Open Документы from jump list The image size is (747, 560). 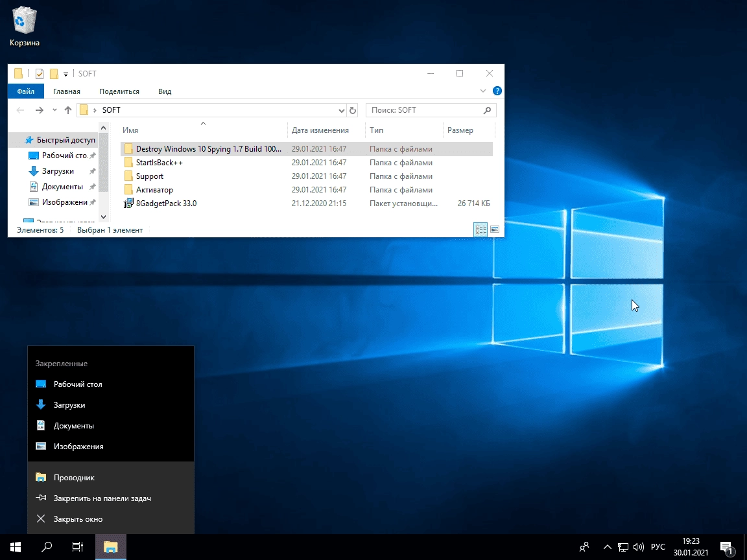[x=111, y=426]
